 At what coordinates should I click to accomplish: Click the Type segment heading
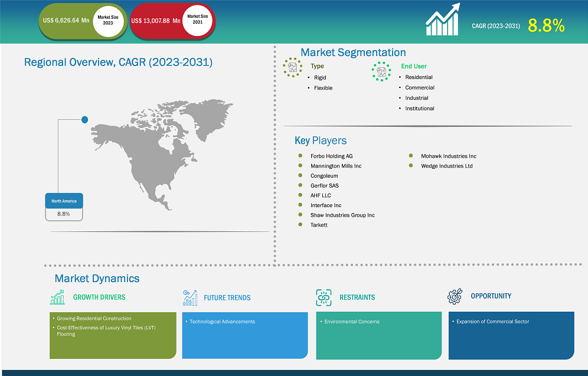(317, 66)
